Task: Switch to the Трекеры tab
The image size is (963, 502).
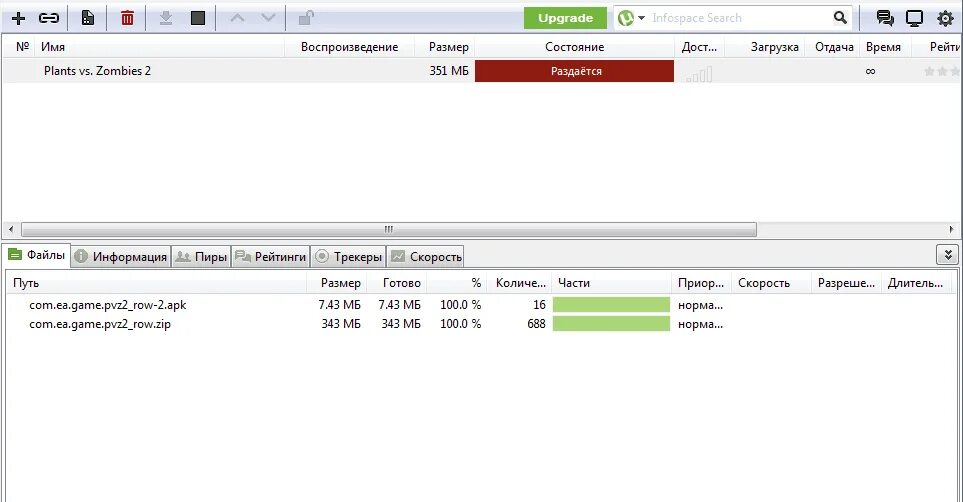Action: click(348, 256)
